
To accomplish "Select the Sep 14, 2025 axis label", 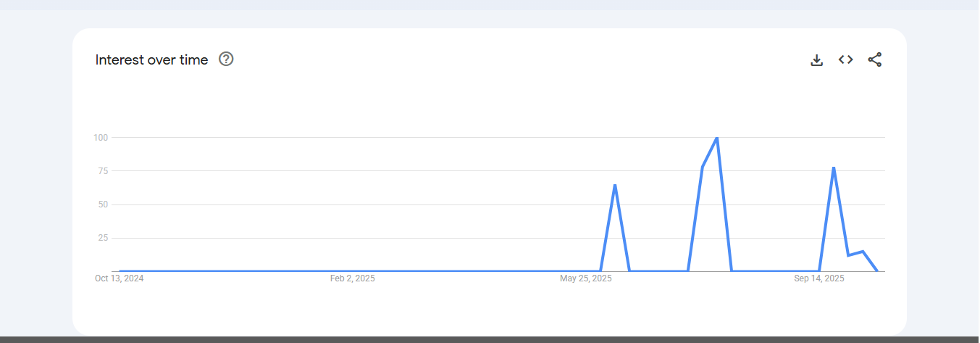I will click(819, 278).
